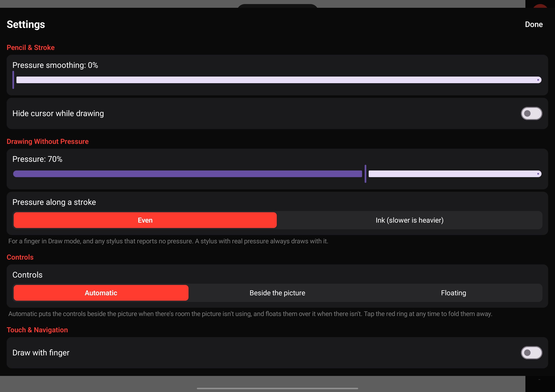The width and height of the screenshot is (555, 392).
Task: Switch controls to Beside the picture
Action: pos(277,293)
